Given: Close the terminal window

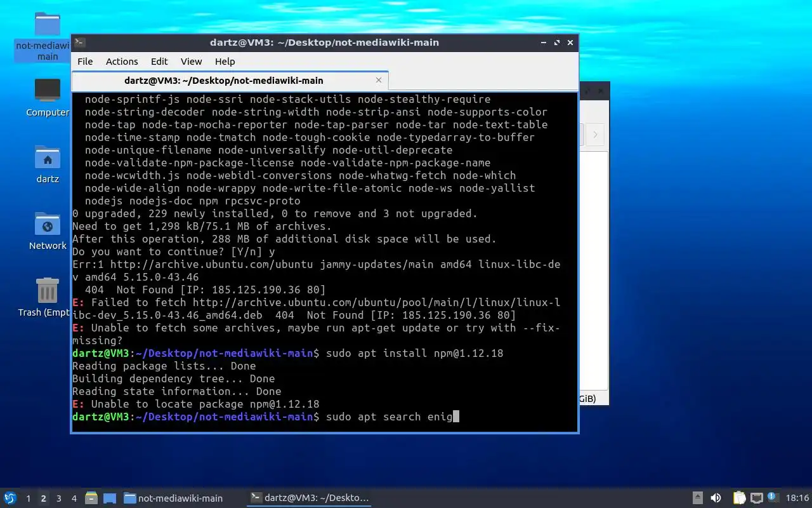Looking at the screenshot, I should 570,43.
